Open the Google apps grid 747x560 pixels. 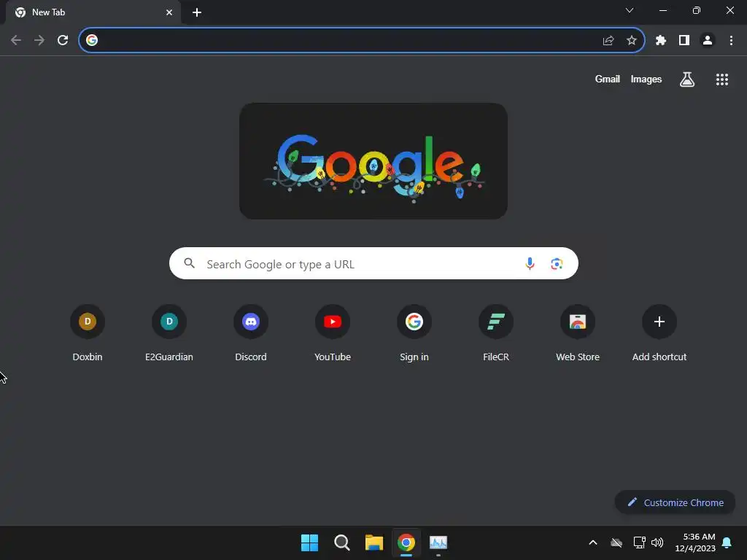pos(722,79)
